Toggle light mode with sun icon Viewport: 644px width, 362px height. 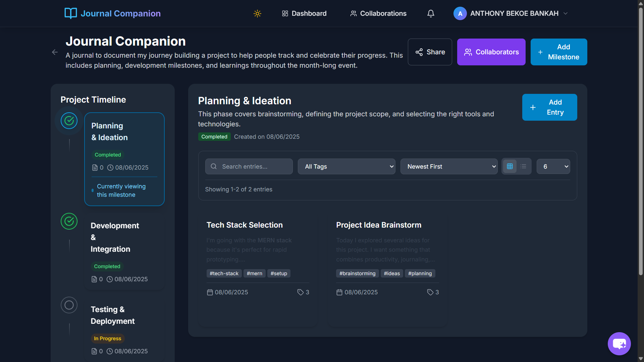coord(257,13)
